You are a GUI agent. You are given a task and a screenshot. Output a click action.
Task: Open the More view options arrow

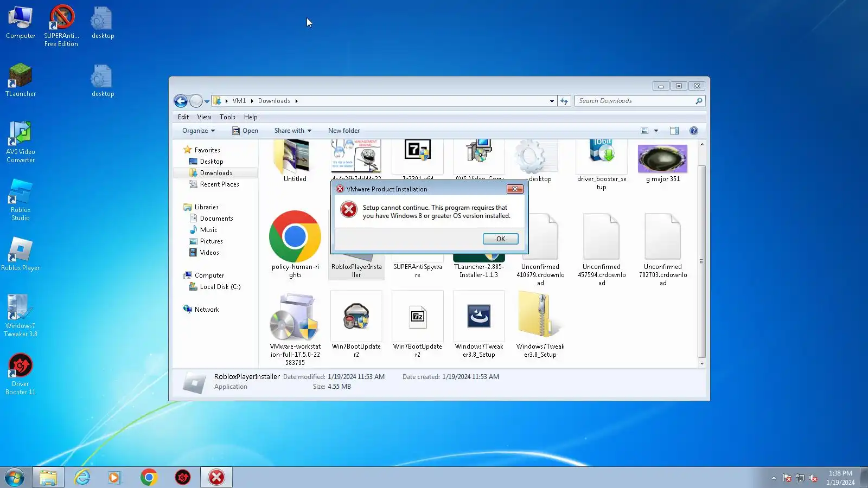tap(656, 131)
